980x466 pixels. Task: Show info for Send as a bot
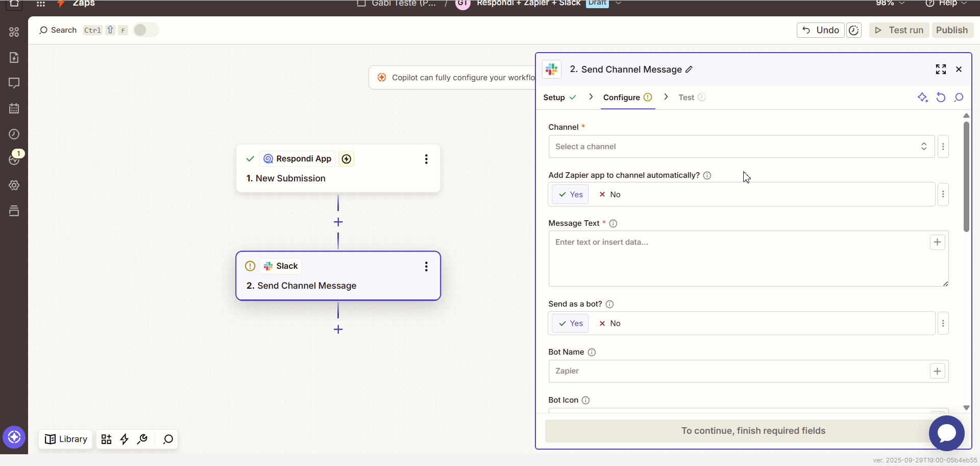point(609,304)
